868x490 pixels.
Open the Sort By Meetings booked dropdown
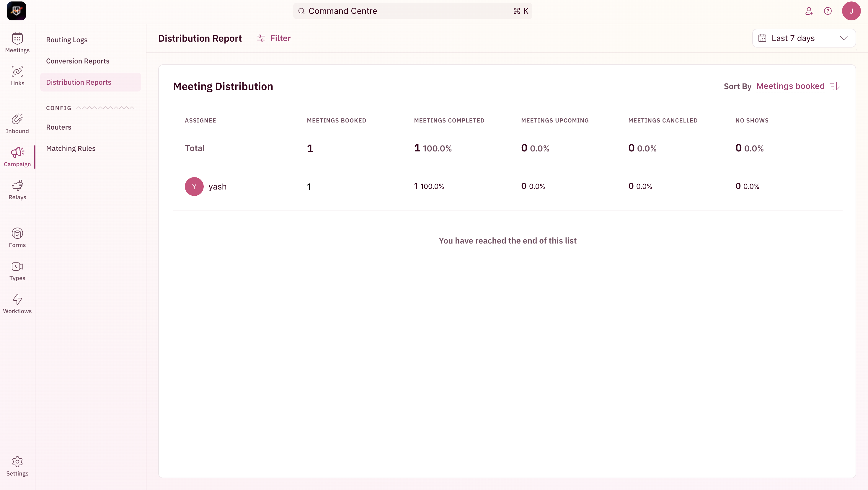point(790,86)
